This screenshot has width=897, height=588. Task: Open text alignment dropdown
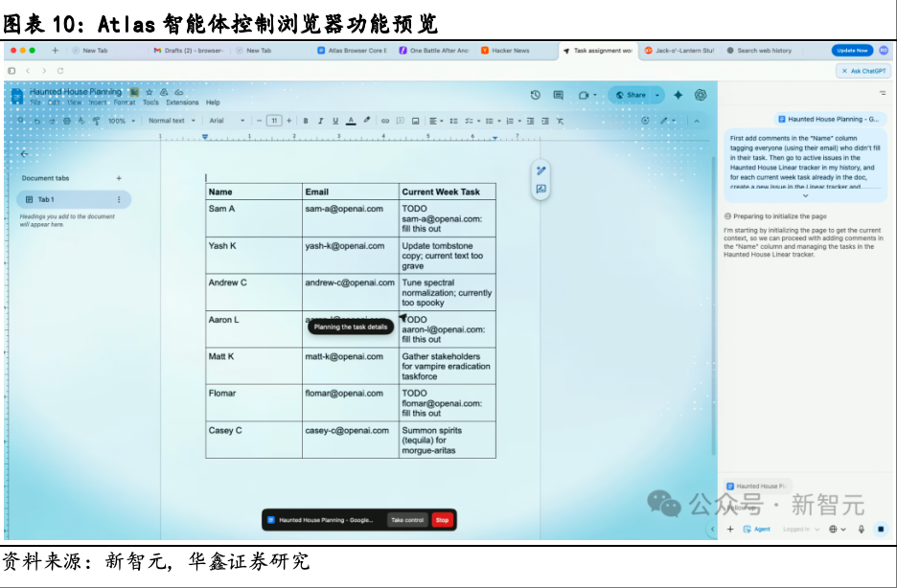pyautogui.click(x=436, y=121)
